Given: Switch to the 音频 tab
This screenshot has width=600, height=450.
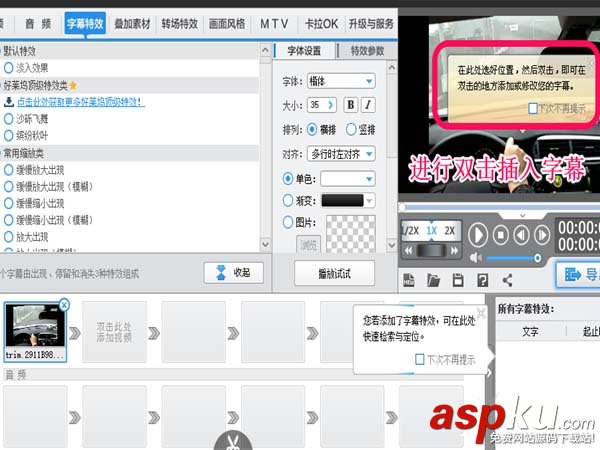Looking at the screenshot, I should click(38, 24).
